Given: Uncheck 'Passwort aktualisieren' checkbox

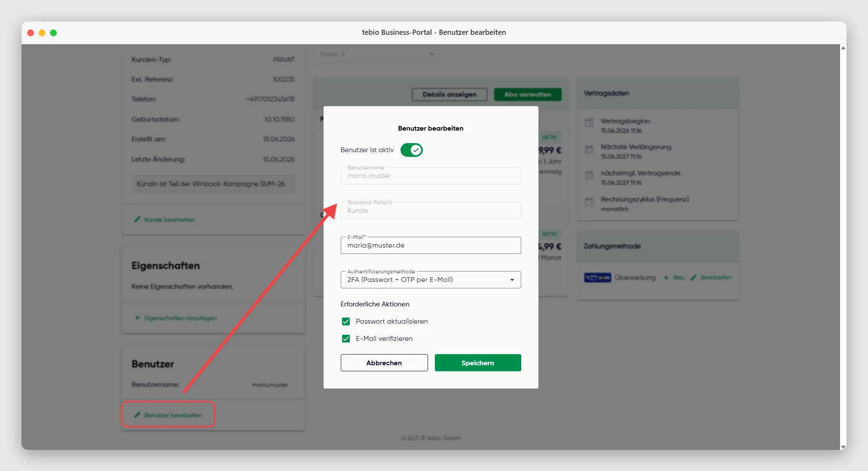Looking at the screenshot, I should pos(346,321).
